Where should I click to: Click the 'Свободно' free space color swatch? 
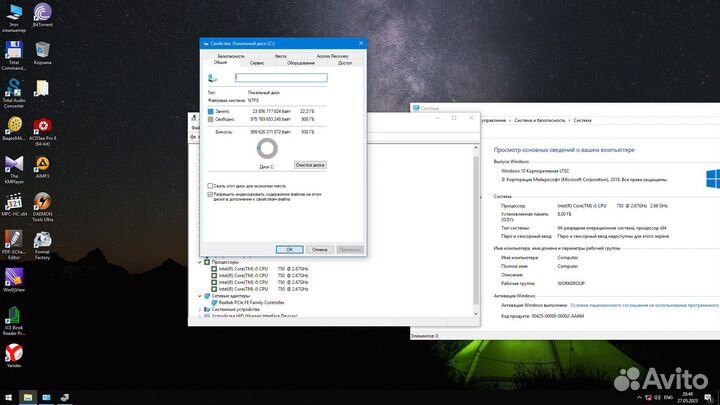point(211,119)
